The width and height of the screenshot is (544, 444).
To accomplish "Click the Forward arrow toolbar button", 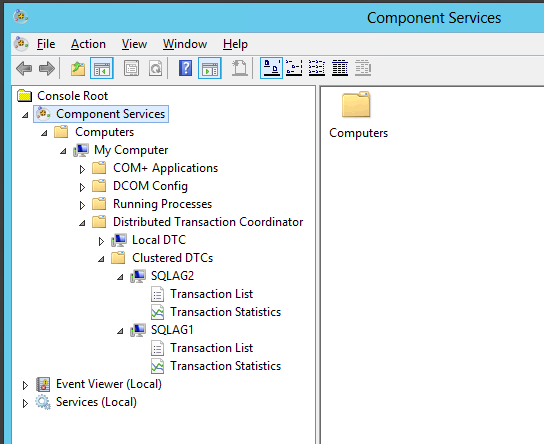I will coord(47,68).
